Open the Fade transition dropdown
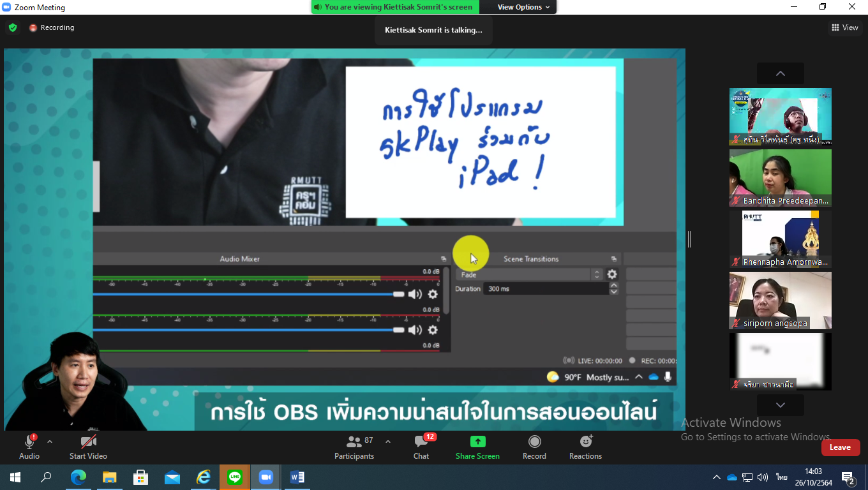This screenshot has width=868, height=490. 530,274
